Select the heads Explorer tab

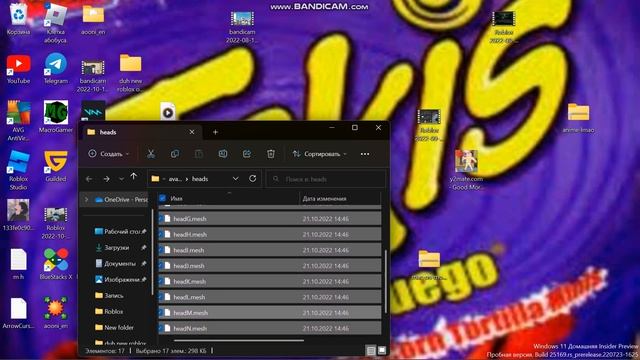(x=141, y=132)
